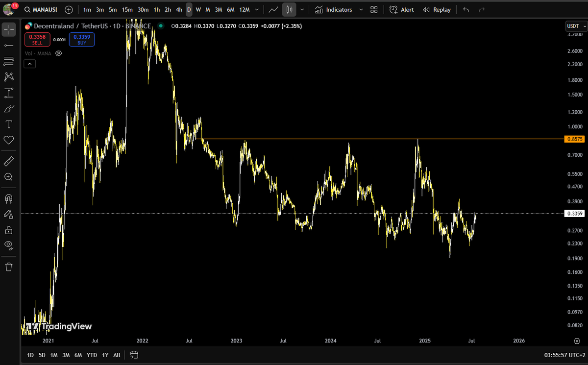Select the active D daily interval

pyautogui.click(x=189, y=9)
